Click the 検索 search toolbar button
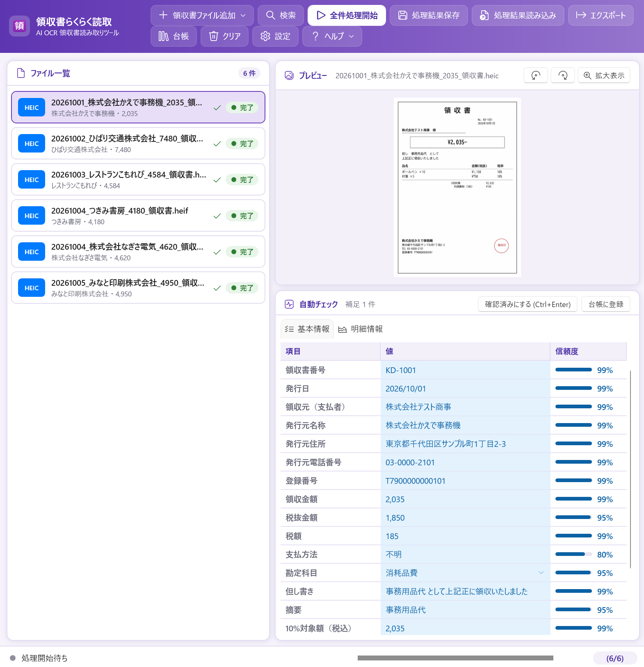 [x=281, y=15]
